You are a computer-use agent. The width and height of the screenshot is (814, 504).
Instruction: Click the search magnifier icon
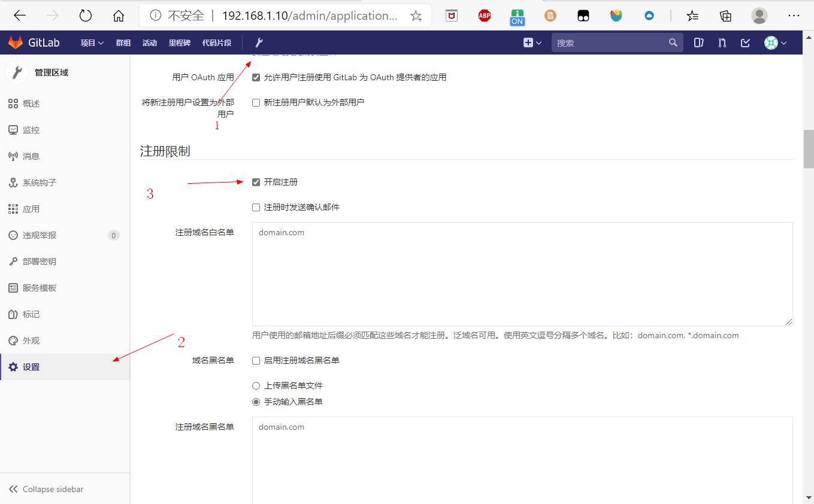coord(673,42)
